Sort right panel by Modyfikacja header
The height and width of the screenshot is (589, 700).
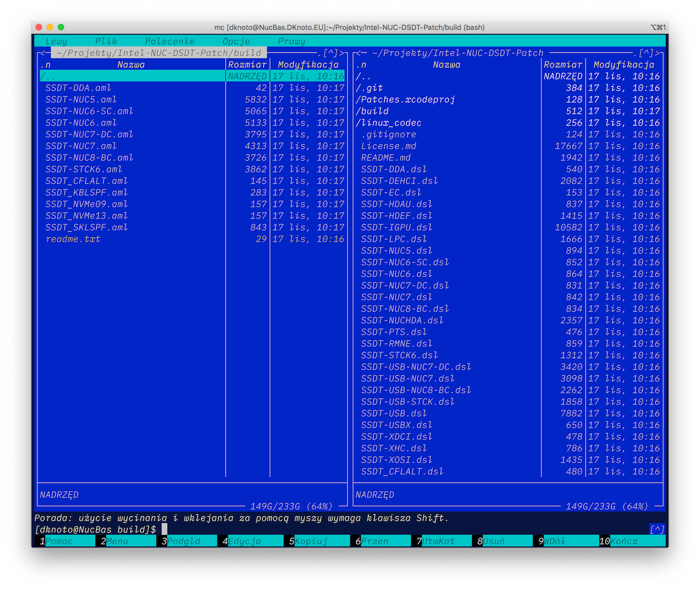click(624, 64)
